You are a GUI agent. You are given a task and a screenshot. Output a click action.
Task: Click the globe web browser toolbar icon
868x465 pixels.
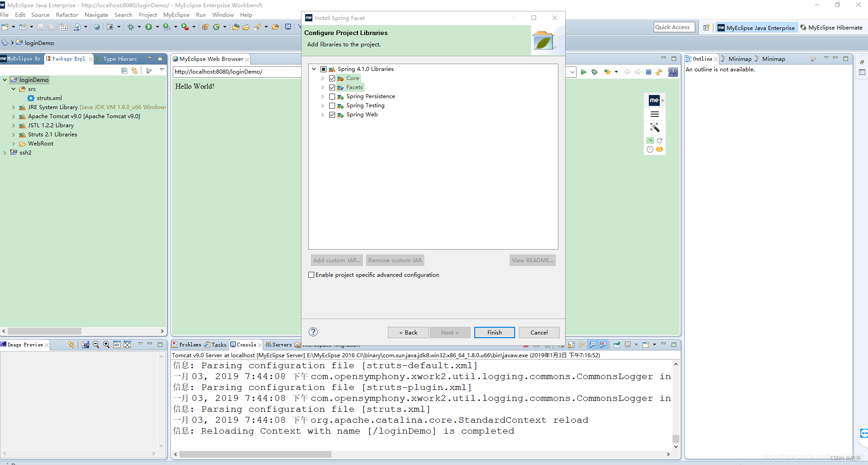point(97,27)
